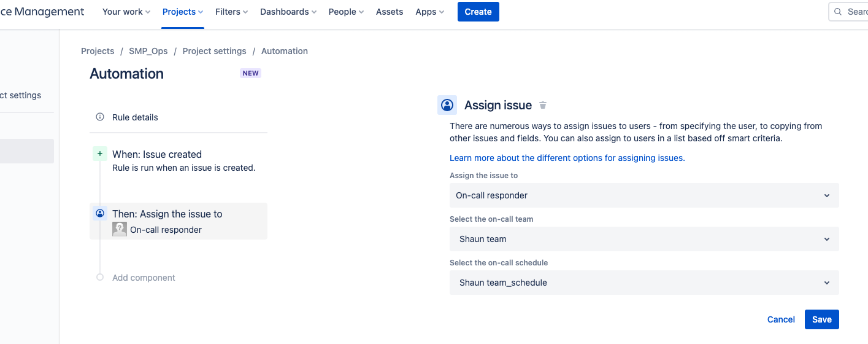The height and width of the screenshot is (344, 868).
Task: Click the Automation page heading
Action: point(126,74)
